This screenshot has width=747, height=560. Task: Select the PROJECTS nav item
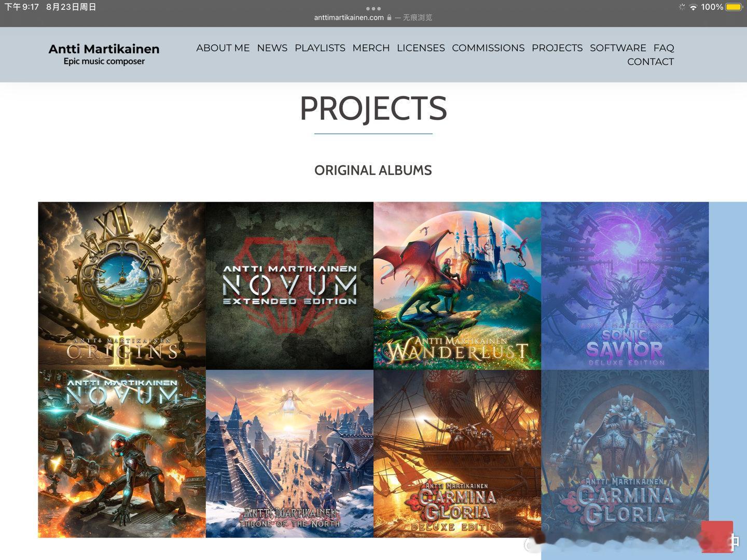[x=557, y=48]
